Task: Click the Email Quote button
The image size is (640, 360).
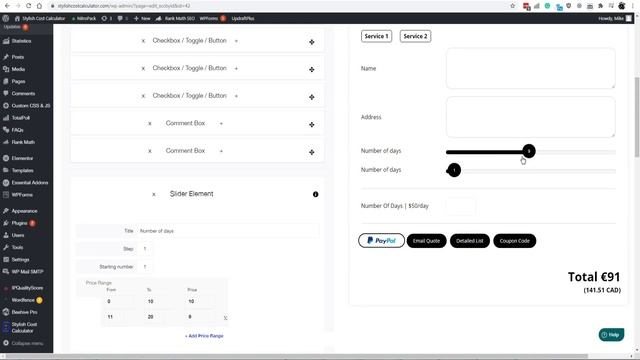Action: 427,241
